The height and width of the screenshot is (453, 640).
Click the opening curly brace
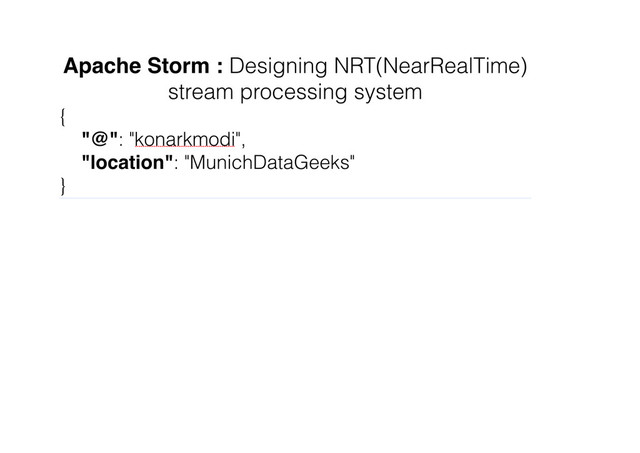62,117
